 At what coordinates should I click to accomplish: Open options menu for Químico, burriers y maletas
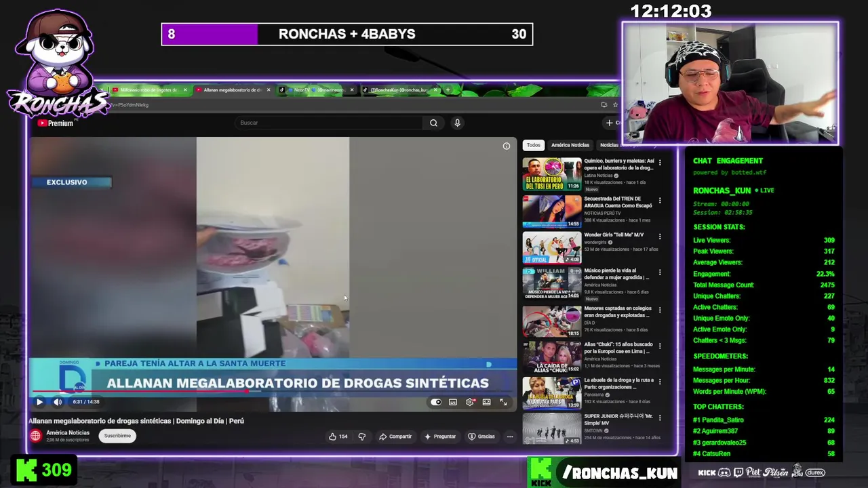pyautogui.click(x=660, y=163)
